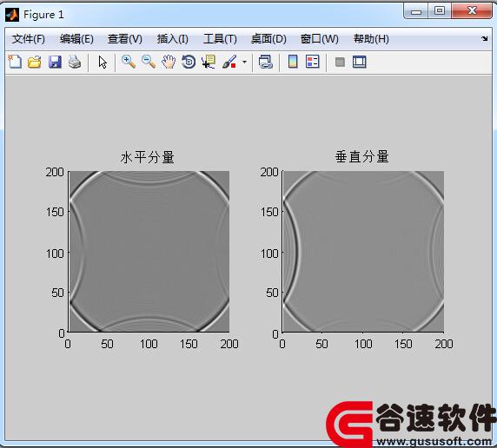Dock the figure using the corner arrow

(484, 39)
